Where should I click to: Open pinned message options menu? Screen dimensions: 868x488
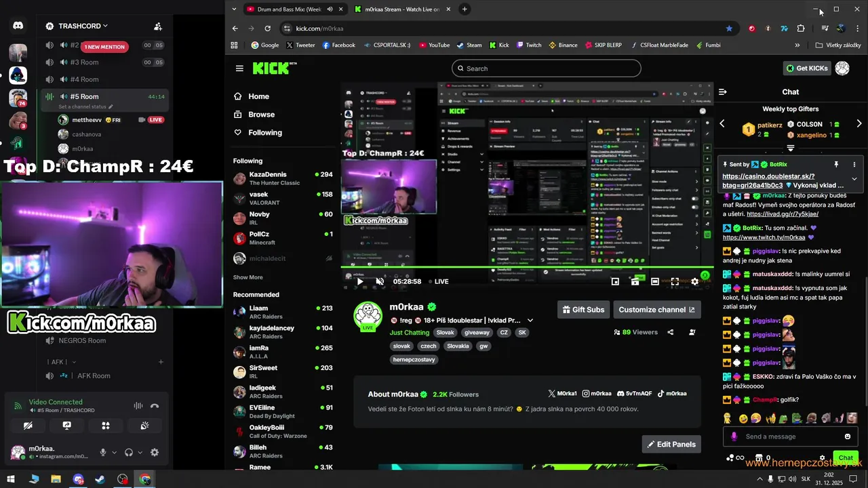pos(854,165)
